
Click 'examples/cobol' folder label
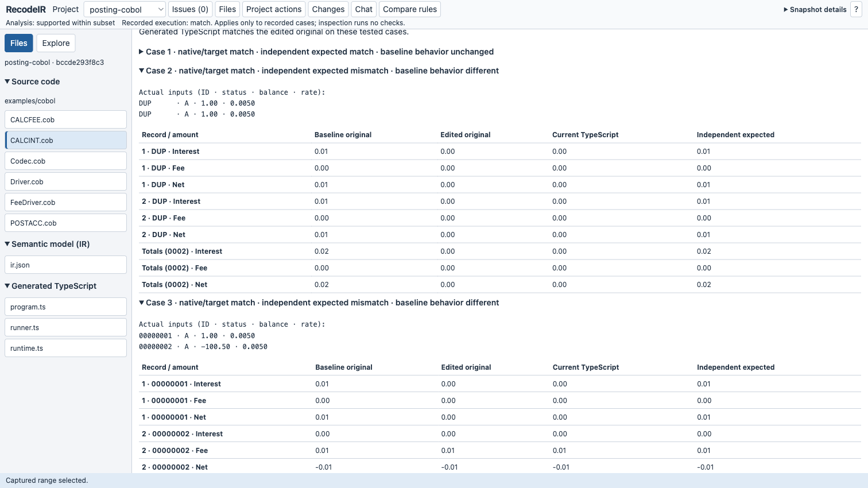tap(30, 101)
